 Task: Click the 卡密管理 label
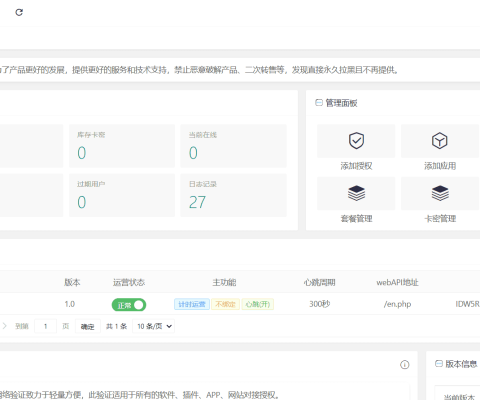coord(440,219)
